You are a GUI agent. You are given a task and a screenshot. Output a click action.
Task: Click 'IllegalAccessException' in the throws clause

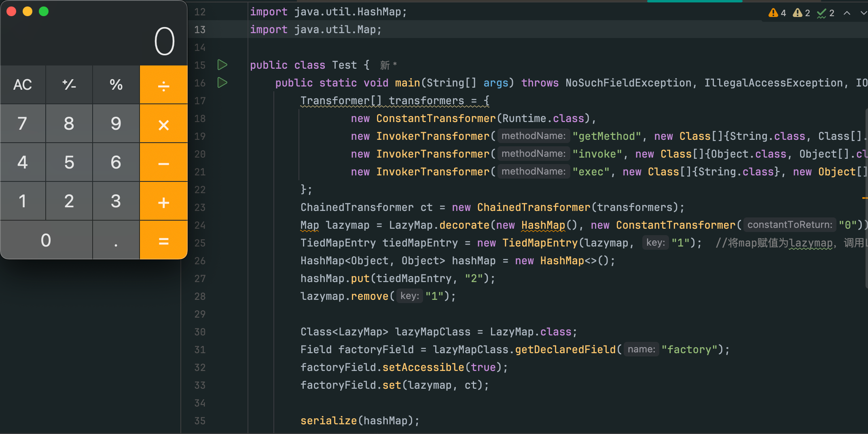pos(773,83)
